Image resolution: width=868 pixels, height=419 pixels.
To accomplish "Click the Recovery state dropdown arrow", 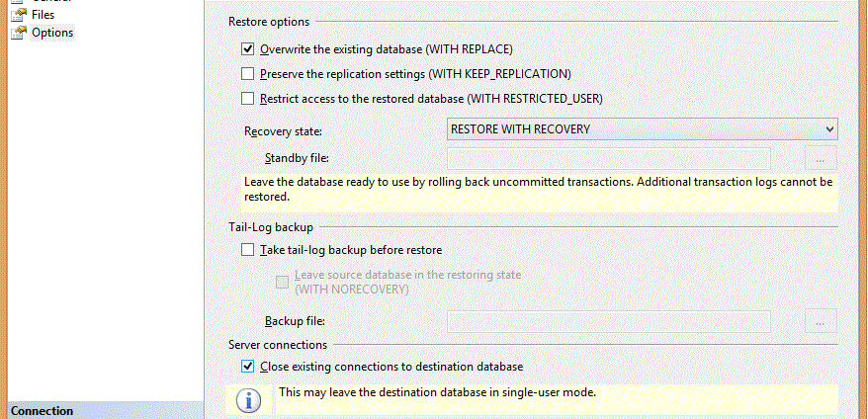I will coord(828,129).
